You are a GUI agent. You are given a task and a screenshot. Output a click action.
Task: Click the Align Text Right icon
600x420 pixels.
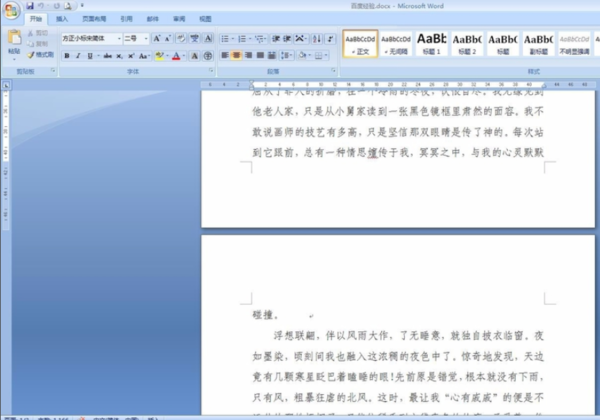point(248,55)
